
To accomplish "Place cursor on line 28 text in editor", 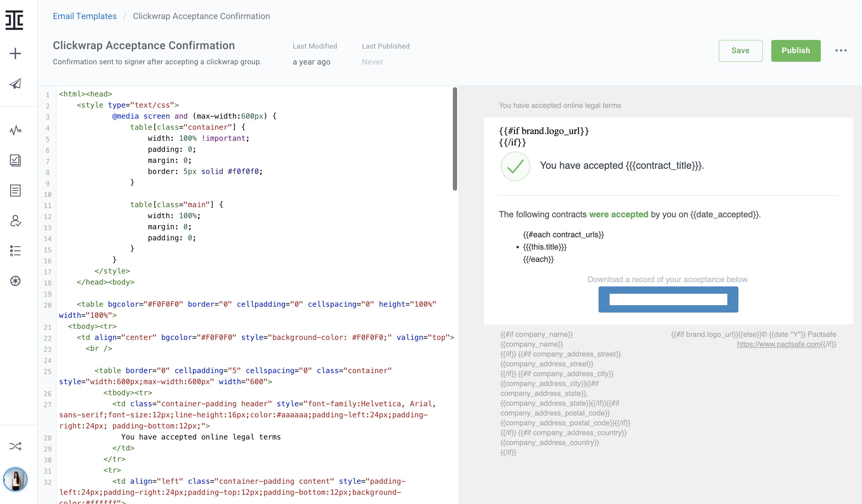I will click(x=201, y=437).
